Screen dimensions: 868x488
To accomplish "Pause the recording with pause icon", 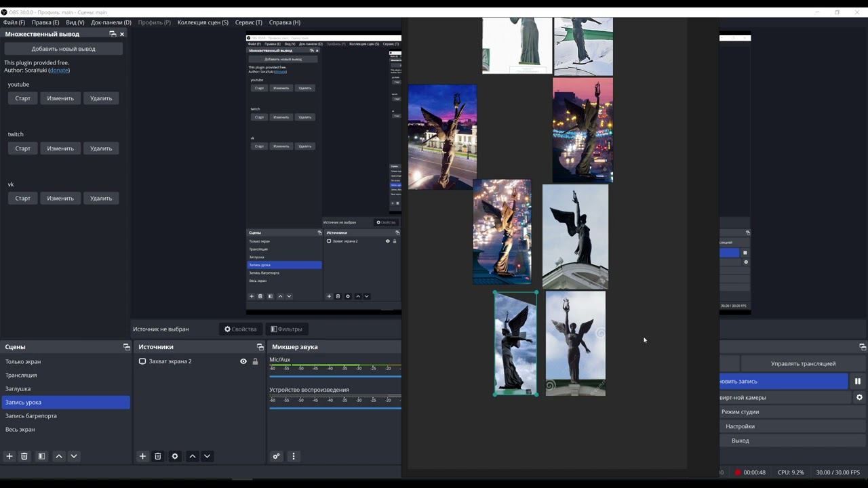I will 857,382.
